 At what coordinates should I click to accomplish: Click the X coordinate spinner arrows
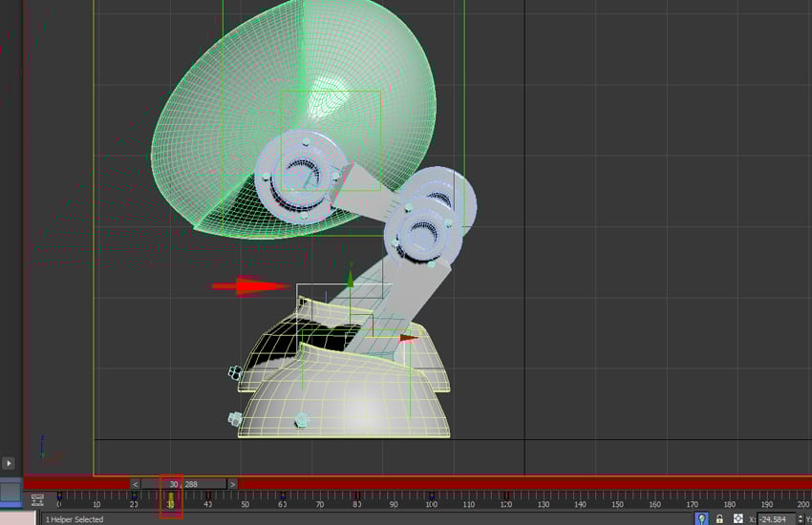point(801,518)
